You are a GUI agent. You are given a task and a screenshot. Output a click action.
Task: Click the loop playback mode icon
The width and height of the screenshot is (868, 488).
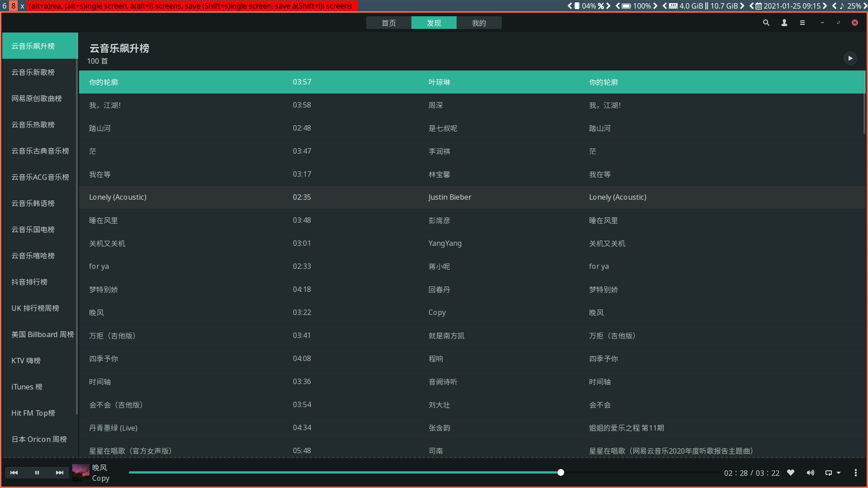coord(828,473)
